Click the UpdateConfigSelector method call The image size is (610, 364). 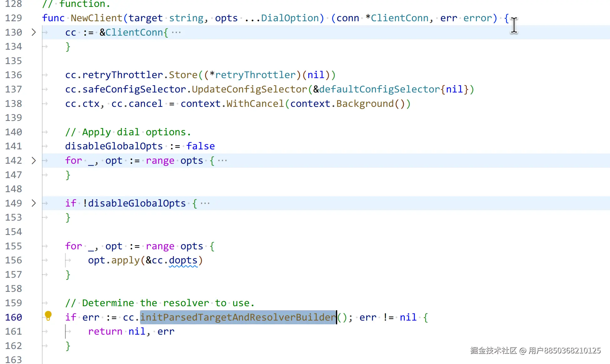[x=249, y=89]
